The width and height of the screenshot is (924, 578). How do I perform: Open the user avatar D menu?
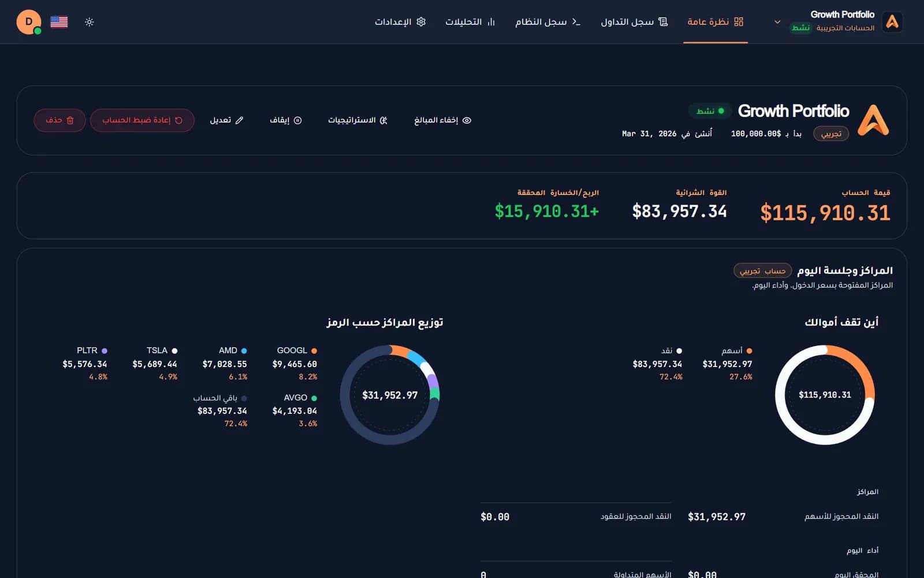point(29,22)
